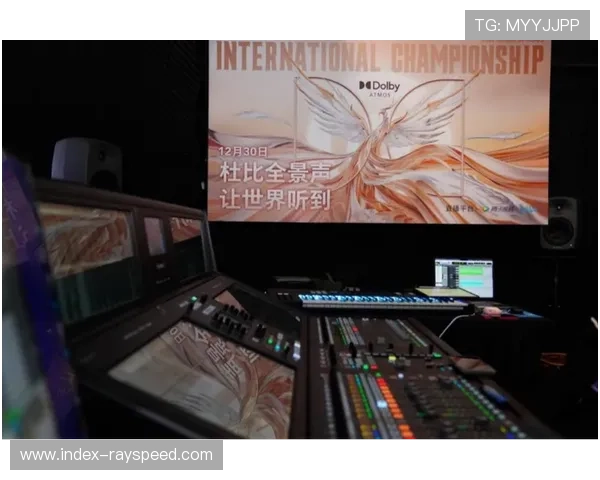Viewport: 600px width, 480px height.
Task: Click the TG: MYYJJPP label
Action: coord(526,25)
